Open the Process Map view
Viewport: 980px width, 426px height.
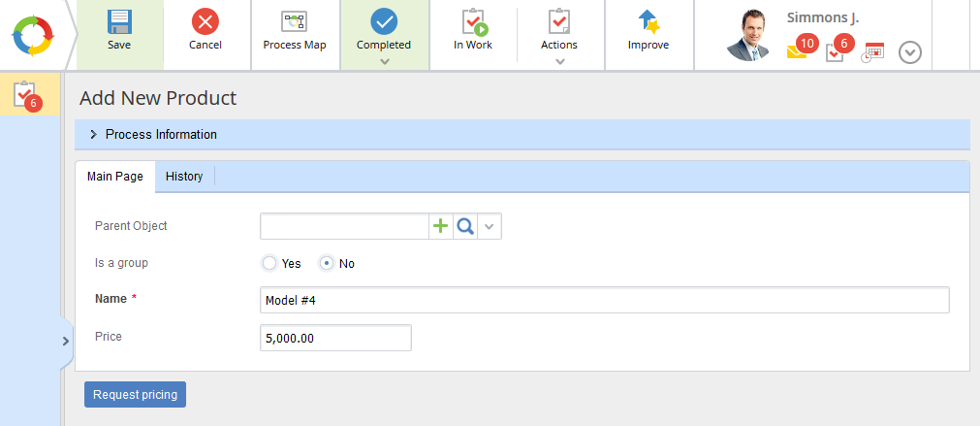tap(294, 23)
